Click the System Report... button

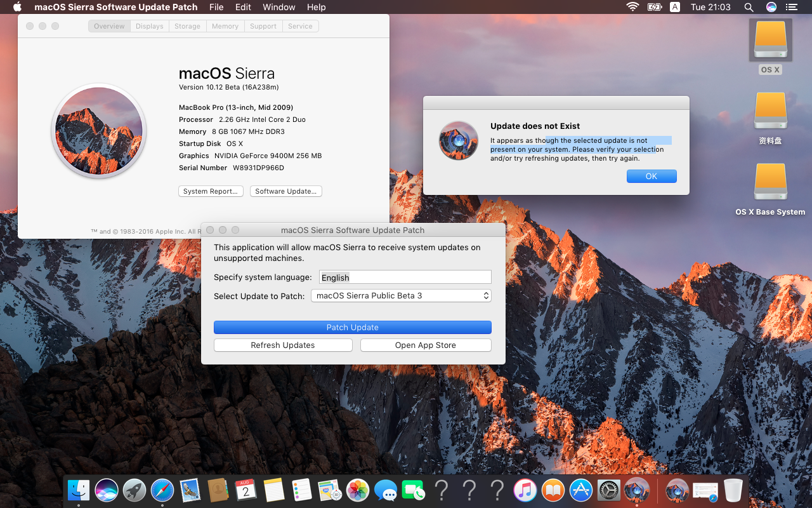pos(211,191)
